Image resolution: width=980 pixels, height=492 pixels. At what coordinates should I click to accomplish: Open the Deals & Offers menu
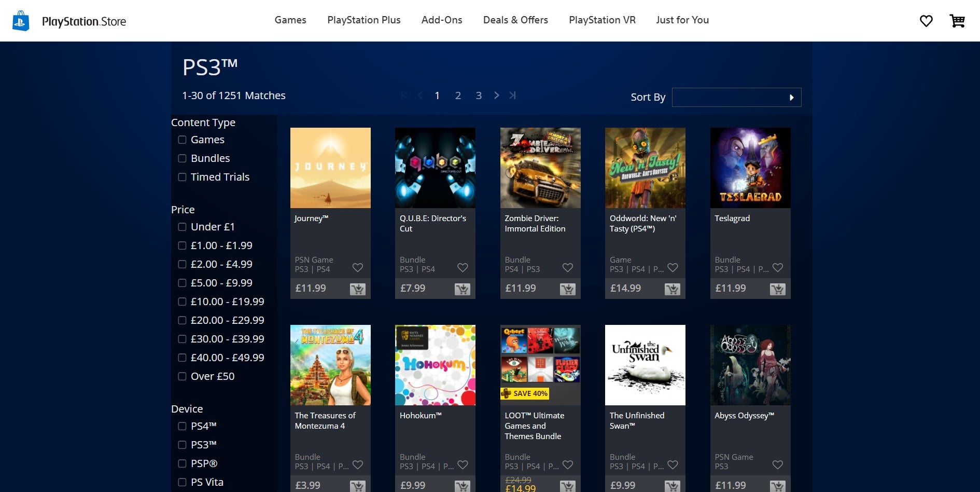(515, 20)
